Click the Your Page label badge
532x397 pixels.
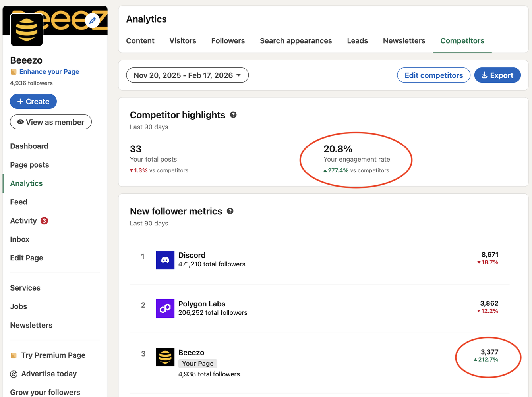coord(198,364)
